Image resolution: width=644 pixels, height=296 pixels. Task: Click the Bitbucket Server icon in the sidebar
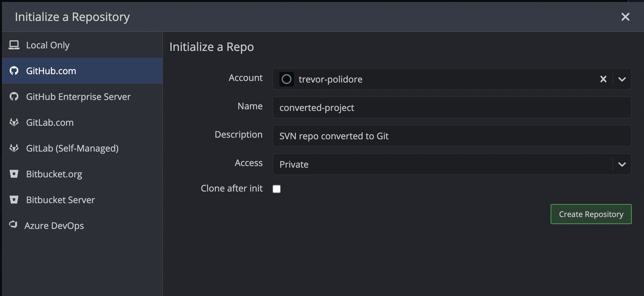pyautogui.click(x=14, y=200)
